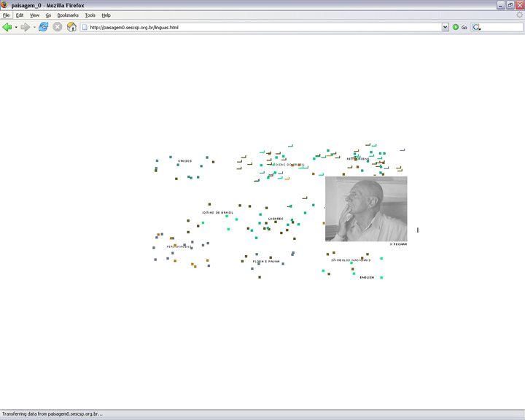Select the FLORA E FAUNA label

pyautogui.click(x=266, y=262)
